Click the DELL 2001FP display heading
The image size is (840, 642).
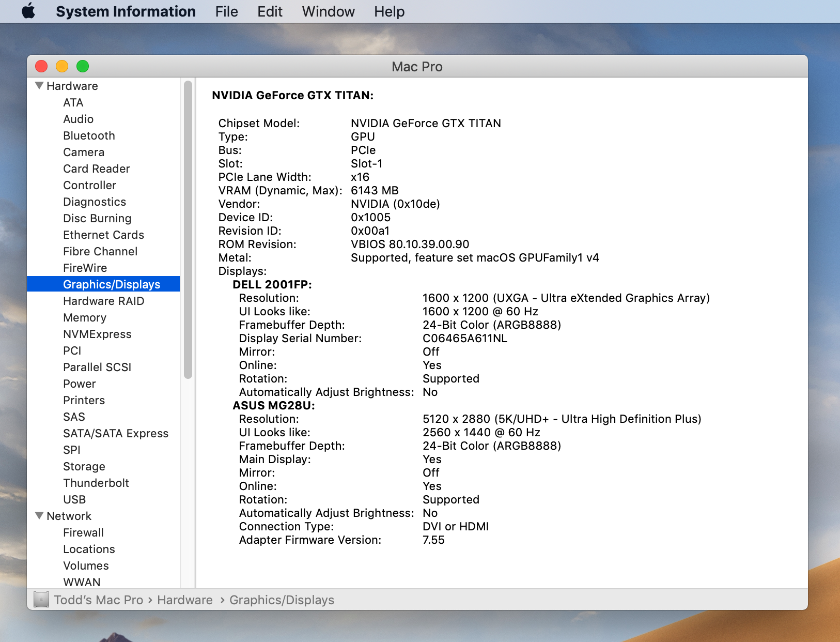(272, 284)
